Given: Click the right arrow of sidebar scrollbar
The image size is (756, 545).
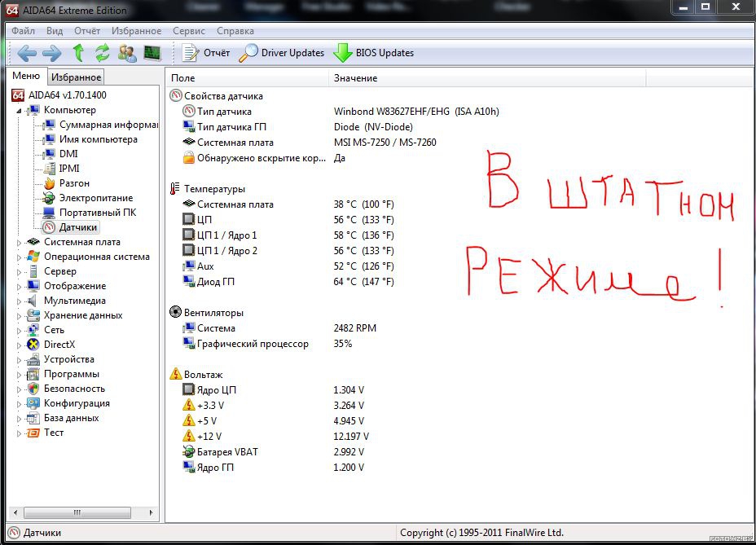Looking at the screenshot, I should 152,512.
